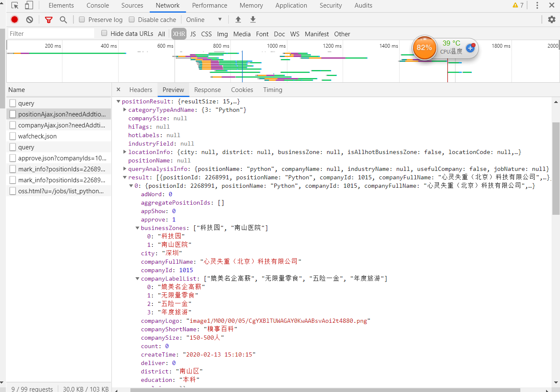
Task: Import HAR file upload arrow icon
Action: tap(238, 19)
